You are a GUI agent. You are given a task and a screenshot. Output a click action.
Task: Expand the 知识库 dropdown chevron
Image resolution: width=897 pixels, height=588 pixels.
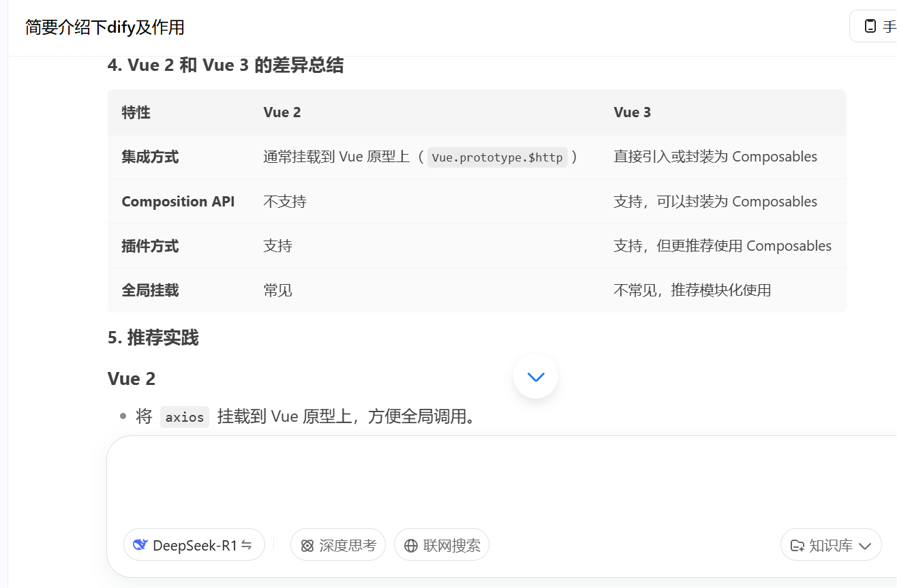(x=866, y=546)
